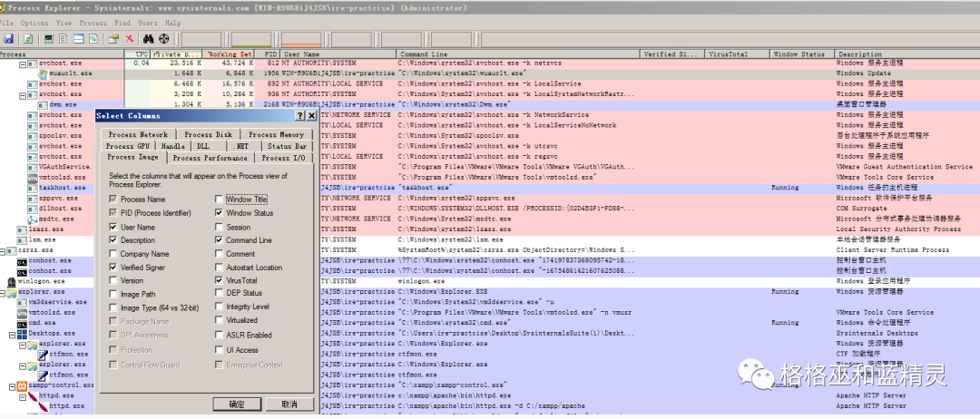Click the 取消 (Cancel) button
This screenshot has width=980, height=419.
click(x=289, y=404)
